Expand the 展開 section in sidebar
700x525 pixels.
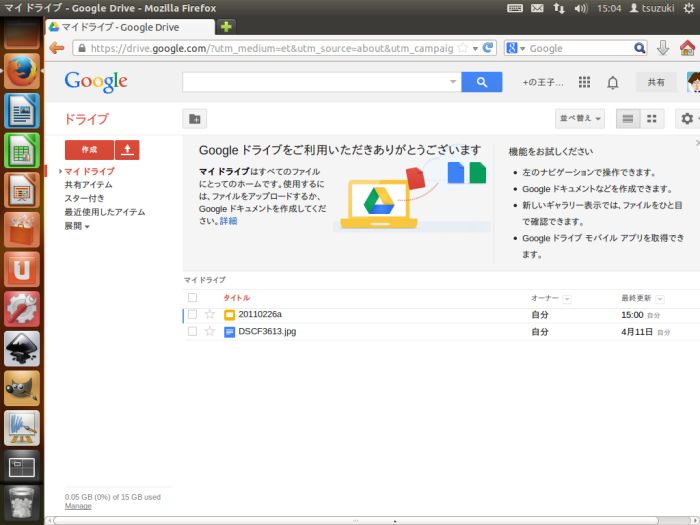coord(77,227)
